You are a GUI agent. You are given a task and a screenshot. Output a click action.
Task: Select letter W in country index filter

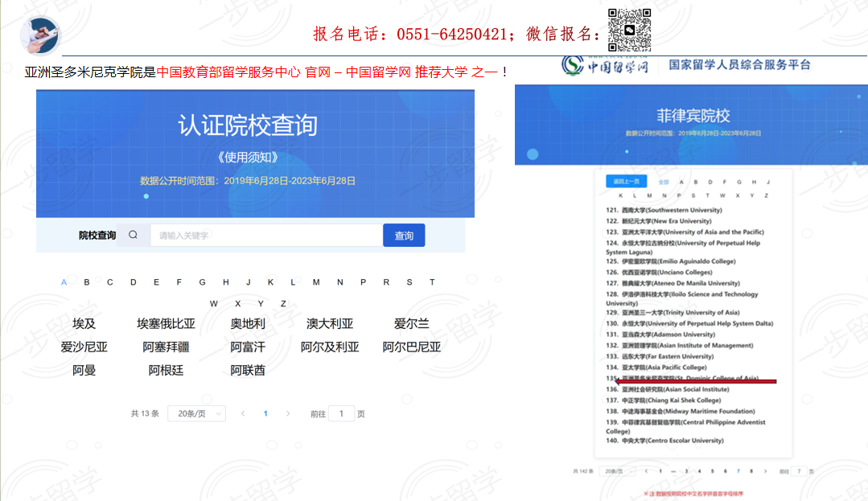pos(214,303)
